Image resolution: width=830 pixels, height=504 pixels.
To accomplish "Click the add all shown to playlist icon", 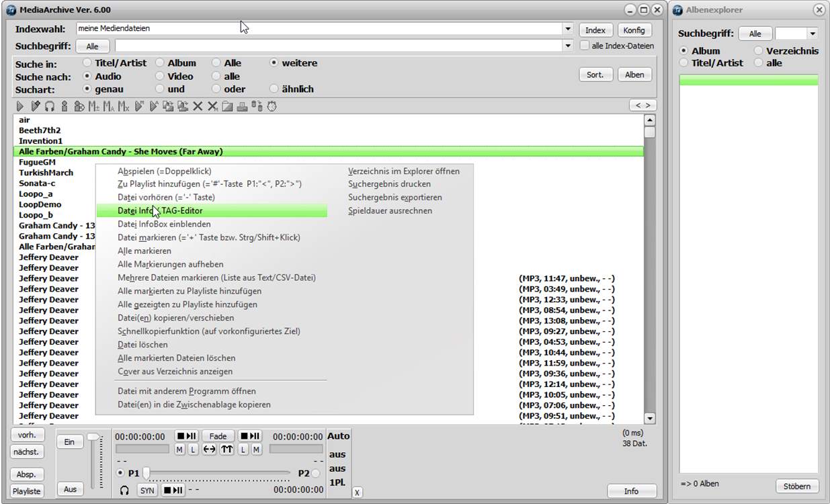I will point(154,106).
